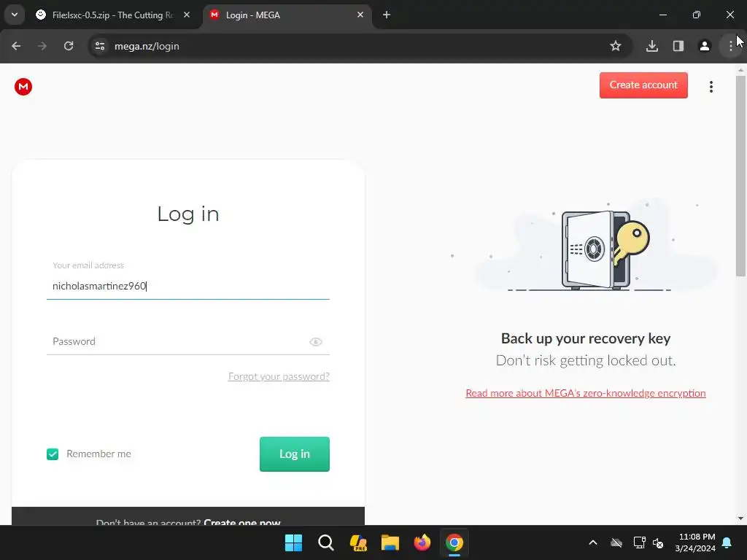
Task: Click the Remember me label
Action: click(98, 454)
